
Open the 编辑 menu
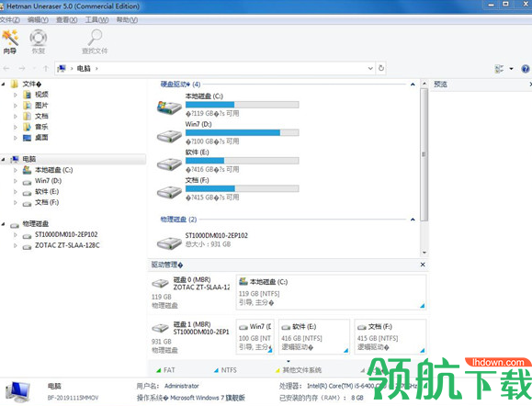(x=38, y=20)
